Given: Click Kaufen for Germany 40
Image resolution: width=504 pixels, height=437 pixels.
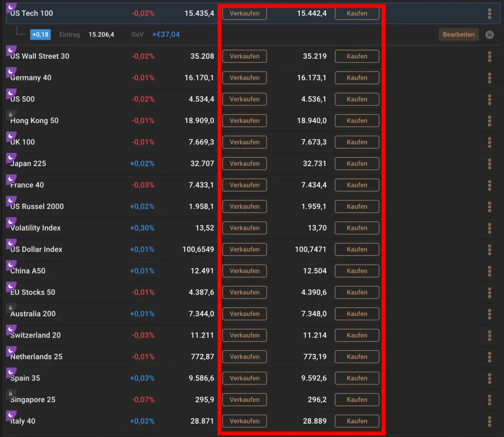Looking at the screenshot, I should [x=357, y=78].
